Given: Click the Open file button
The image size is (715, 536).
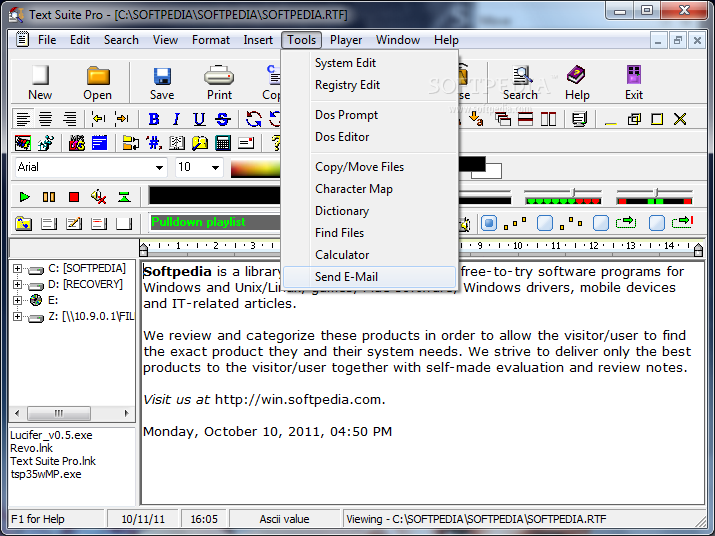Looking at the screenshot, I should (98, 83).
